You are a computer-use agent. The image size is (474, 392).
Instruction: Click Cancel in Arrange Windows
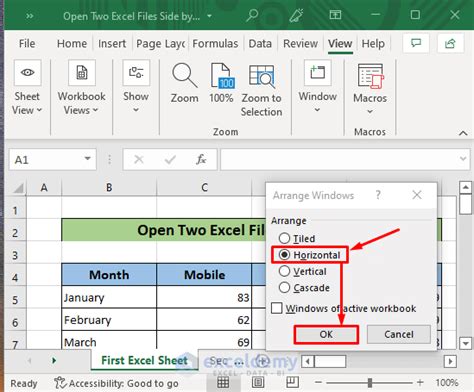click(x=399, y=334)
